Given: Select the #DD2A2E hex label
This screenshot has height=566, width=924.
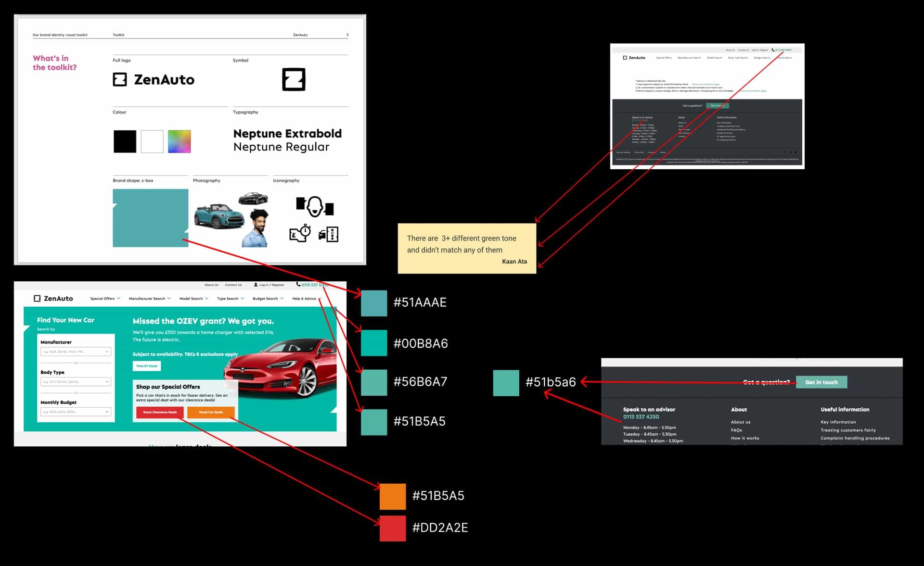Looking at the screenshot, I should tap(440, 528).
